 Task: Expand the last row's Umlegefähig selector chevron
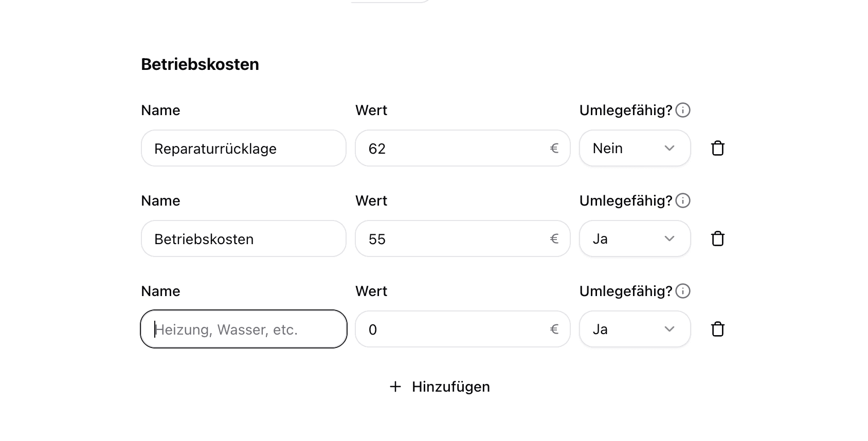click(669, 329)
